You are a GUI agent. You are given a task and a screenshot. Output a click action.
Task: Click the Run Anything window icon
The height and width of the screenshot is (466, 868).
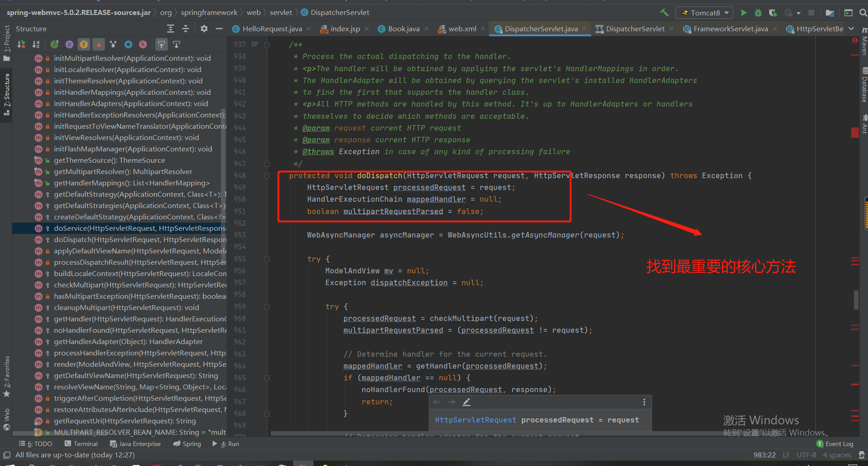click(x=848, y=13)
